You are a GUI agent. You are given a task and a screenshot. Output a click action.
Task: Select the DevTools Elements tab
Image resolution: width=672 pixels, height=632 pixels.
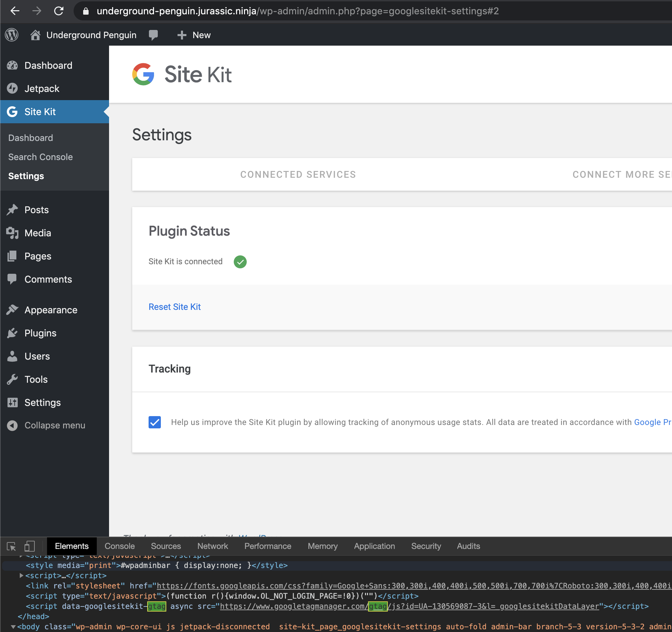[x=72, y=546]
